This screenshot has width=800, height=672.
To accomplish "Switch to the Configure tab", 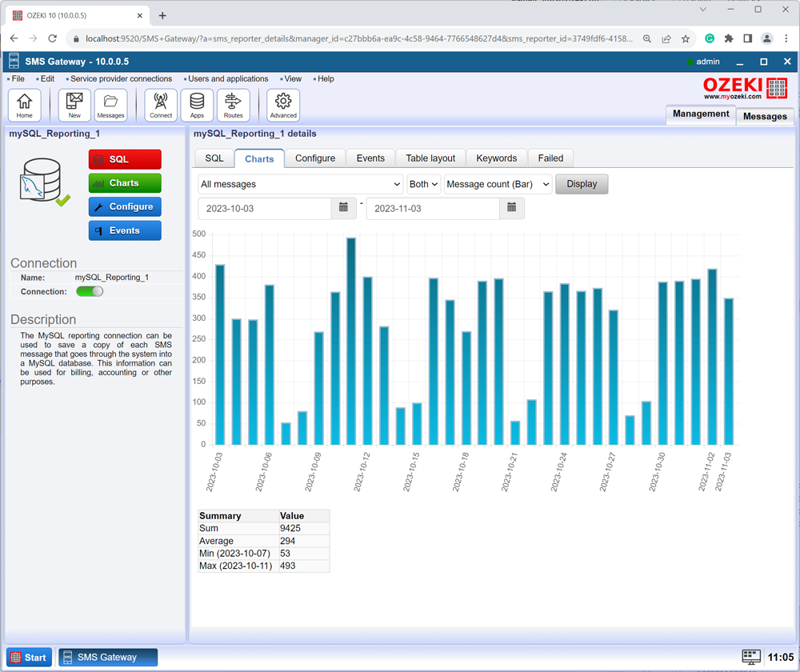I will tap(314, 158).
